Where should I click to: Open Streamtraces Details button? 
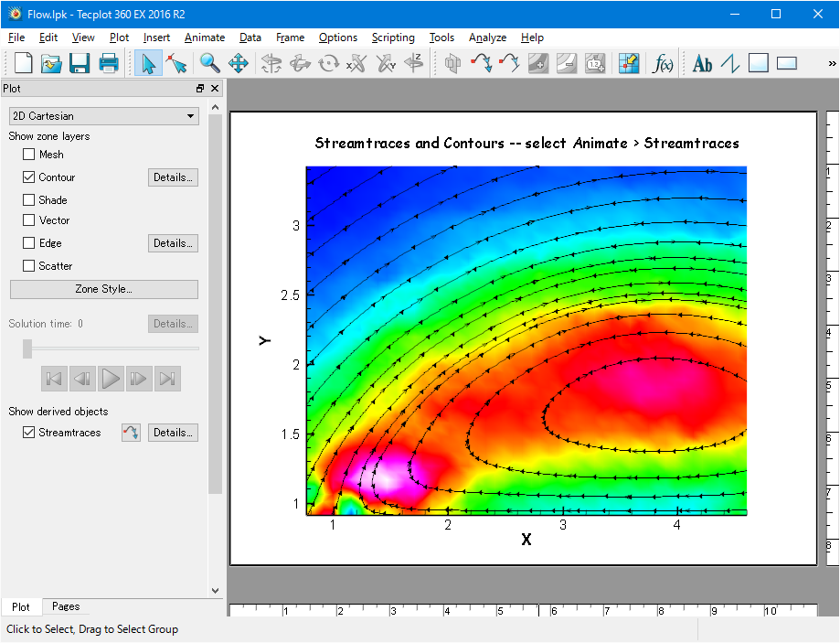coord(173,433)
